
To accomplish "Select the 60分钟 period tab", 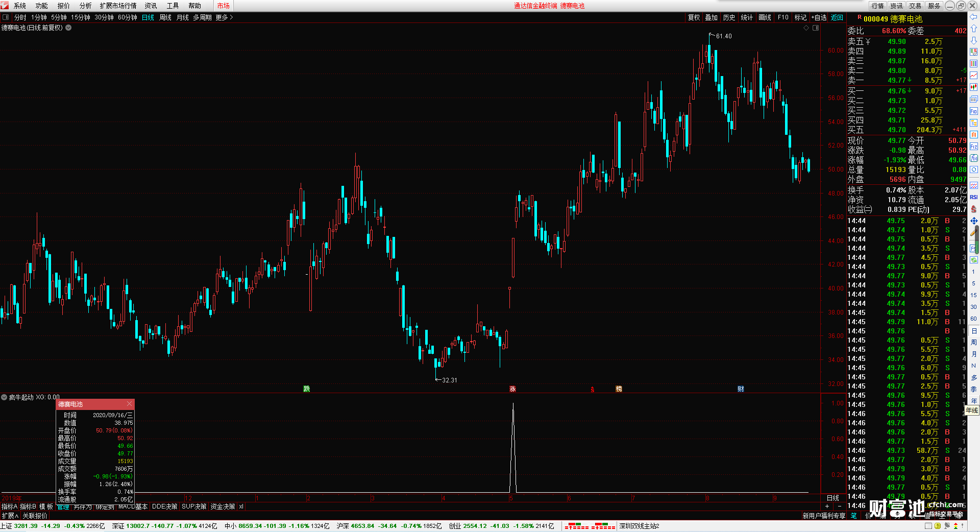I will pos(128,17).
